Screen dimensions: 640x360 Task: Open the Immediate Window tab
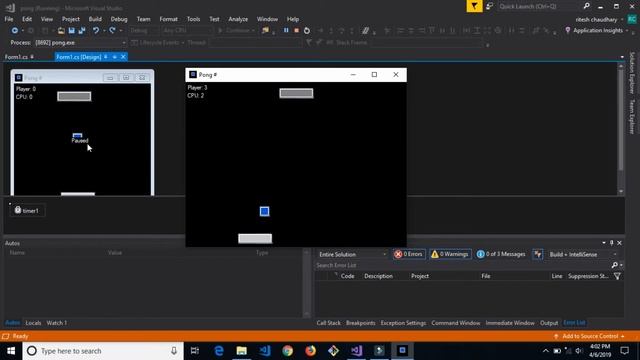(510, 323)
